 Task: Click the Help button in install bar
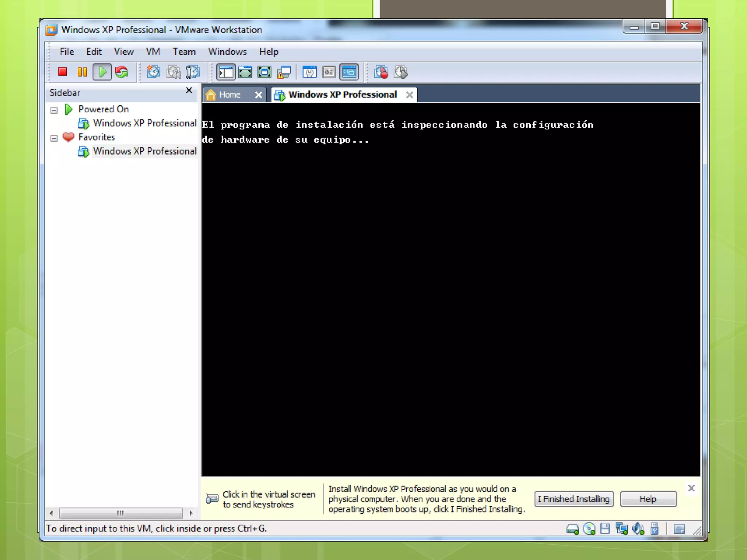648,499
